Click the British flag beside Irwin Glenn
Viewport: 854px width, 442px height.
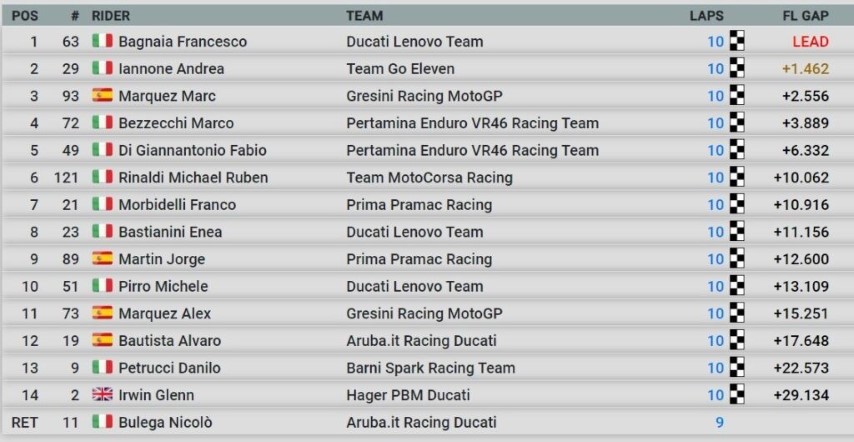coord(102,395)
